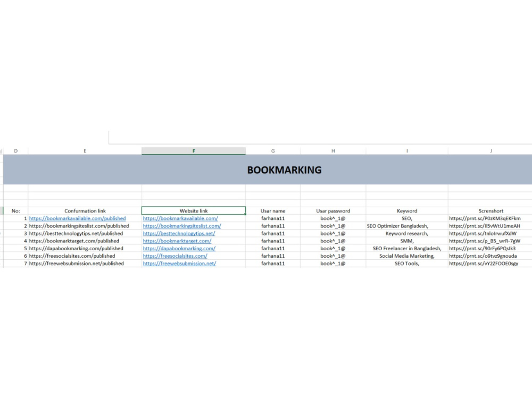Select the 'Usar name' header cell
This screenshot has height=398, width=532.
(273, 211)
